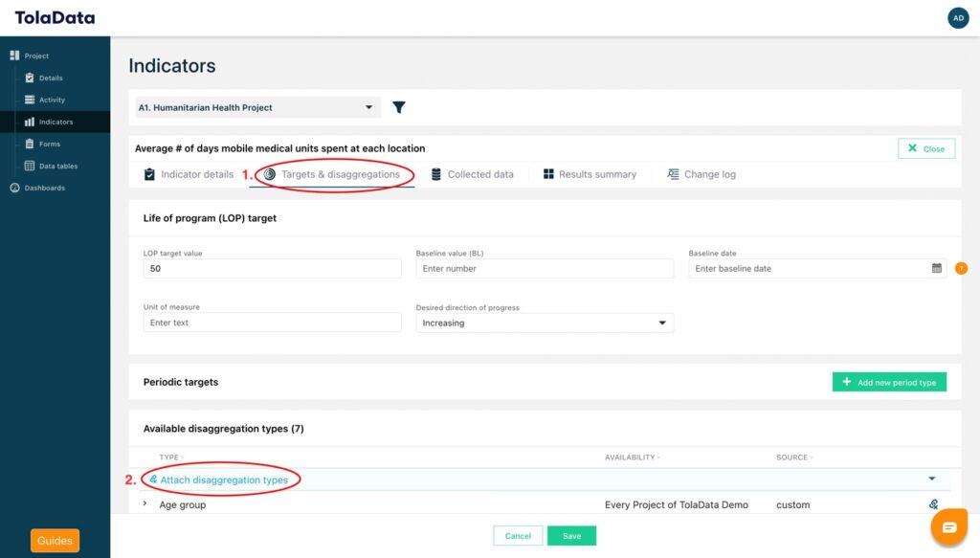Open Desired direction of progress dropdown
This screenshot has height=558, width=980.
point(545,324)
